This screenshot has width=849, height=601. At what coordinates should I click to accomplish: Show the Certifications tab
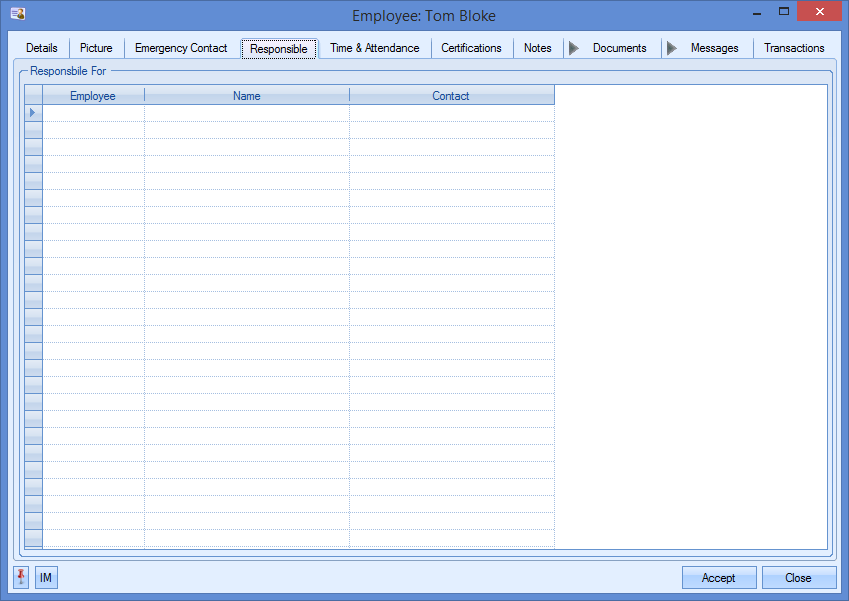pyautogui.click(x=471, y=48)
